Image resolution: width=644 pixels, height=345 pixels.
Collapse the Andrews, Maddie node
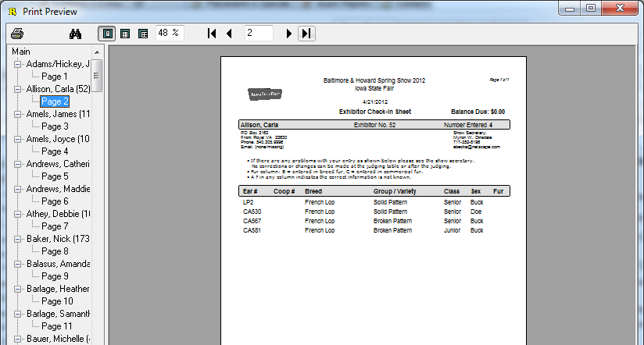pyautogui.click(x=18, y=190)
